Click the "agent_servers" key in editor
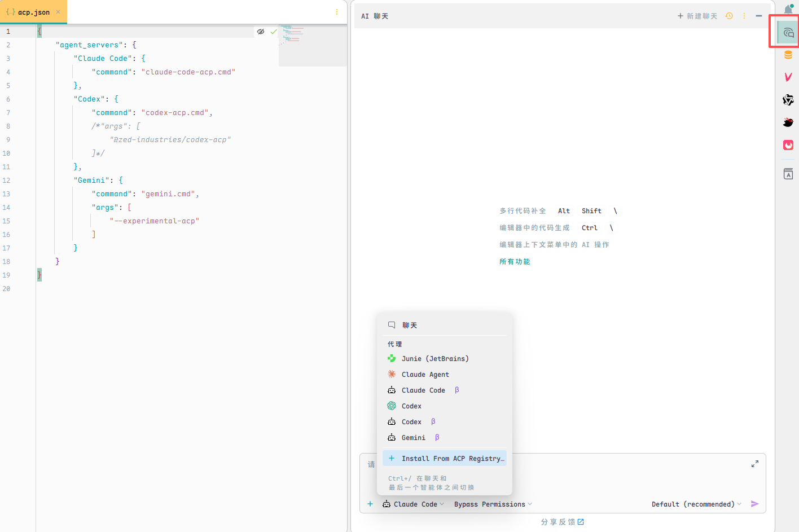Viewport: 799px width, 532px height. coord(90,45)
